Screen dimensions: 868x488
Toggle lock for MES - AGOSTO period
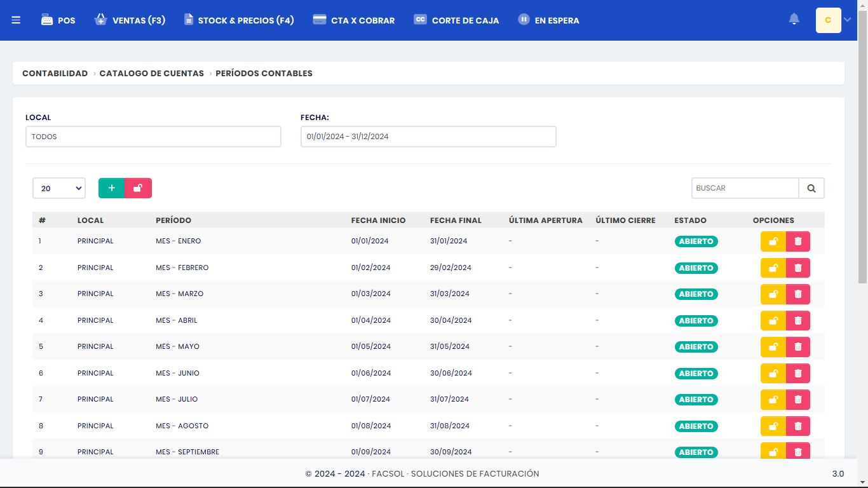[773, 426]
